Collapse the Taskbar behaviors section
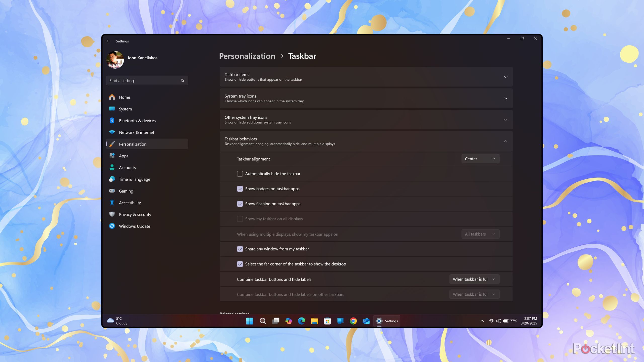The width and height of the screenshot is (644, 362). pos(506,141)
